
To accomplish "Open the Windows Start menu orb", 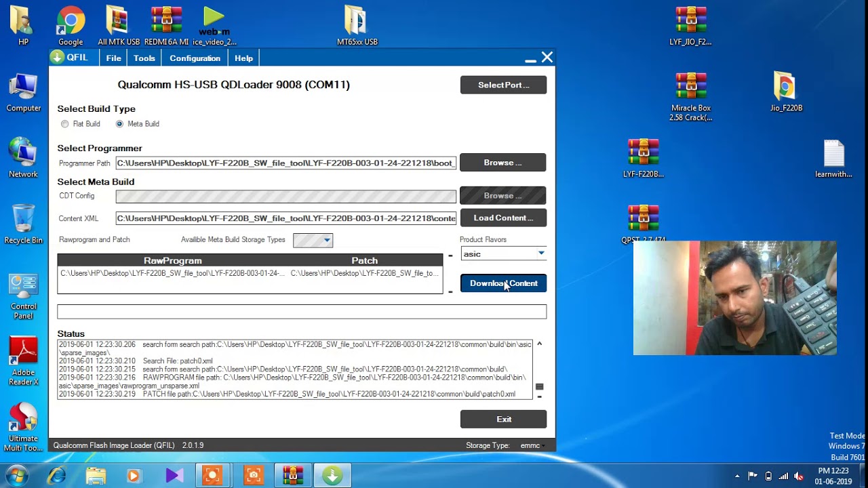I will (x=16, y=475).
